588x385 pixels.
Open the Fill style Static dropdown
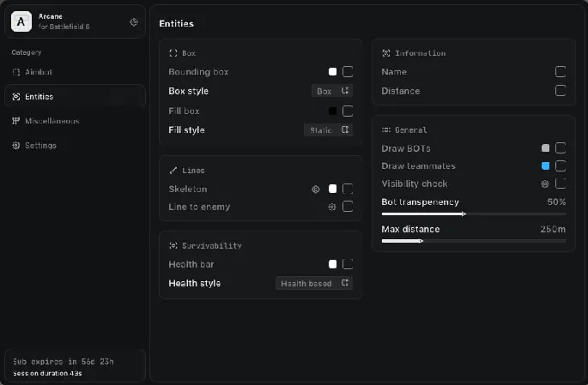coord(328,130)
